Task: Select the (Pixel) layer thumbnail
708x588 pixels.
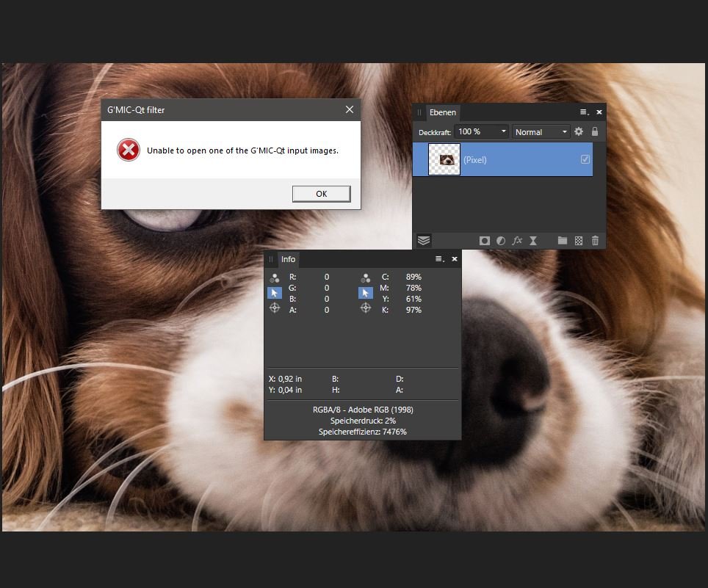Action: [444, 159]
